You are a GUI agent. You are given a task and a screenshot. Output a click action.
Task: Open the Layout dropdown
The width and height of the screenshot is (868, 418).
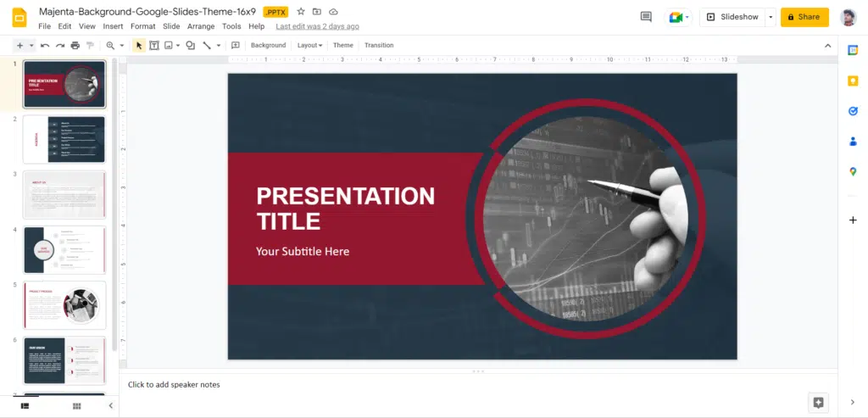309,45
